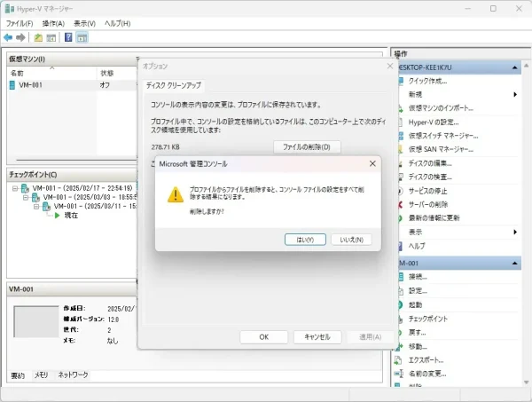Click 最新の情報に更新 action
532x402 pixels.
pyautogui.click(x=434, y=218)
